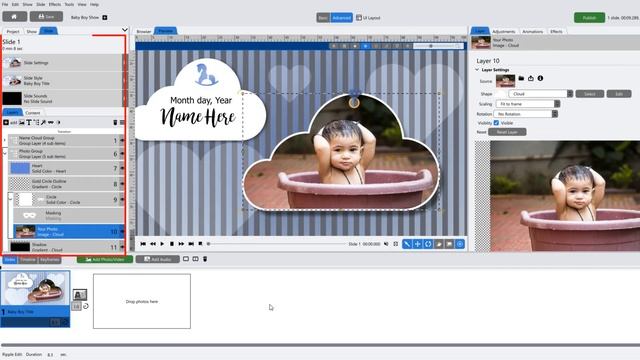
Task: Open the Browser tab
Action: click(144, 31)
